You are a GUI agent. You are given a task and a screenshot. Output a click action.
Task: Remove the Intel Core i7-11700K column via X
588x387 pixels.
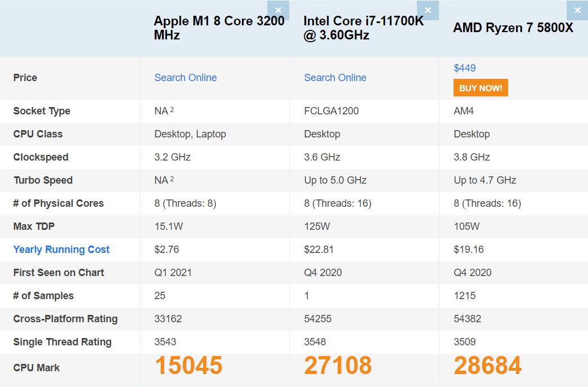(428, 10)
